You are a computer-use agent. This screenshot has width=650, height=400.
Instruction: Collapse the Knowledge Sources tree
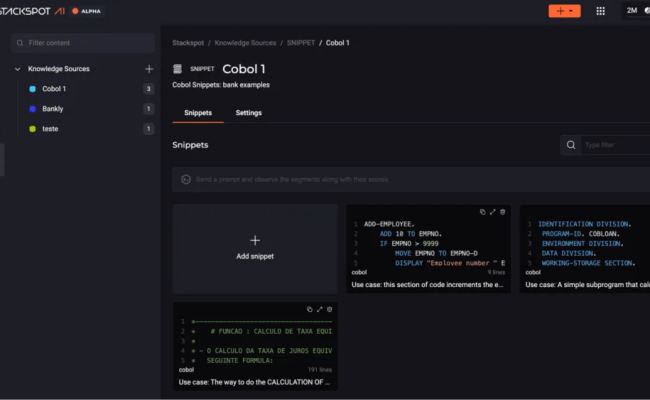pos(17,69)
